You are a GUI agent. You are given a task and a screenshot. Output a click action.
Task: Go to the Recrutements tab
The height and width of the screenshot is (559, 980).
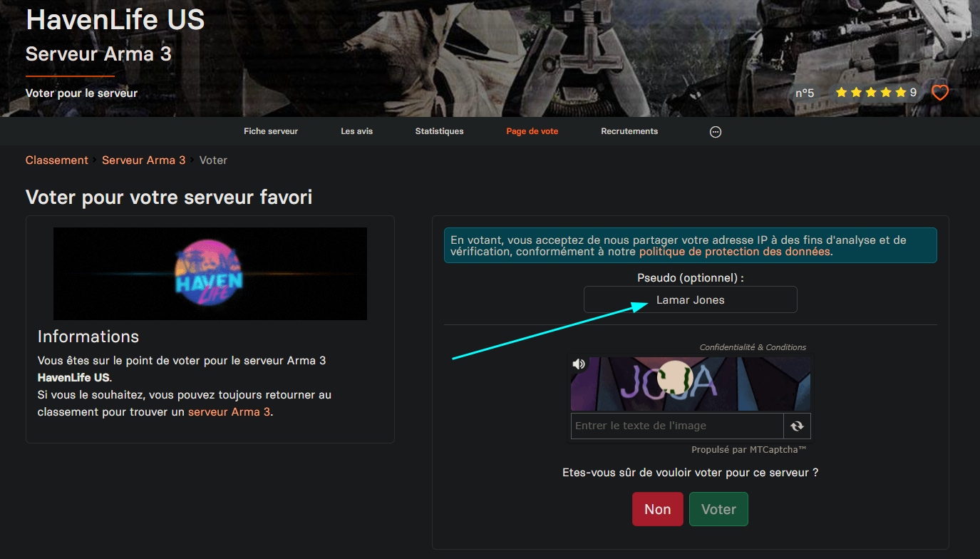(x=629, y=131)
